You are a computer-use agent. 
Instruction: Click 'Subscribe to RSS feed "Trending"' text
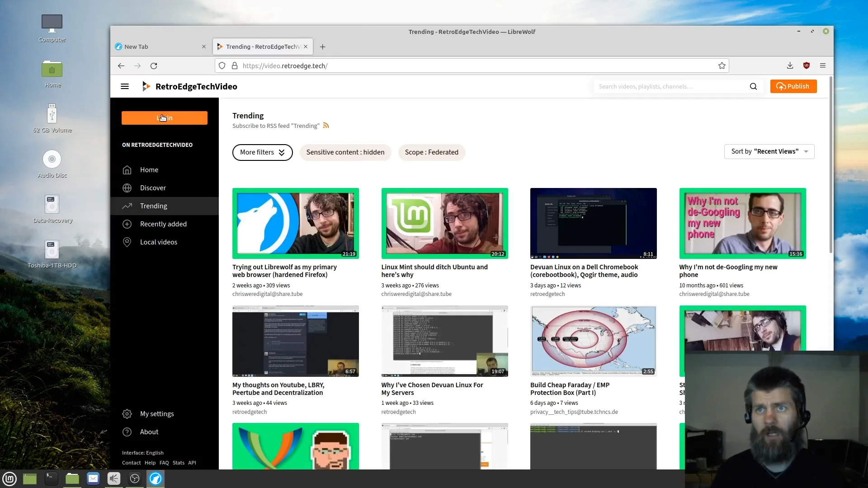276,126
